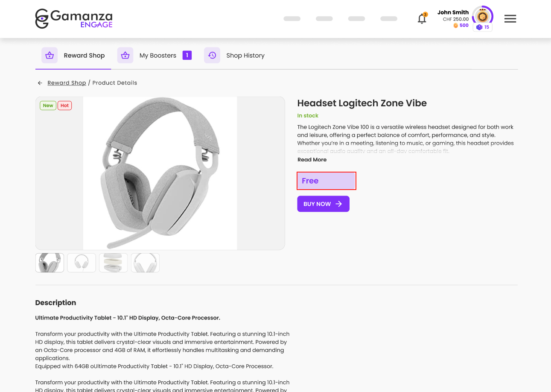Follow the Reward Shop breadcrumb link
Image resolution: width=551 pixels, height=392 pixels.
(67, 83)
